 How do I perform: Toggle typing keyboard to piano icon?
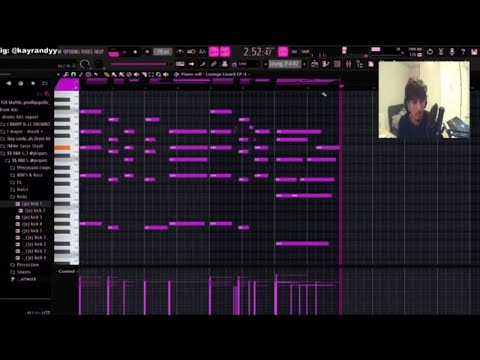coord(180,64)
